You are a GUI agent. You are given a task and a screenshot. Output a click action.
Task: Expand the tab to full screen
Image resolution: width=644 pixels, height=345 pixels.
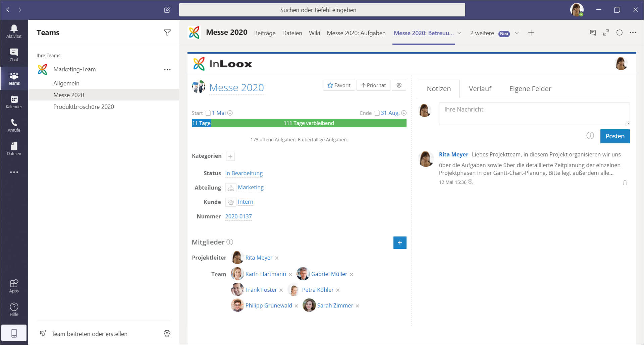[606, 32]
